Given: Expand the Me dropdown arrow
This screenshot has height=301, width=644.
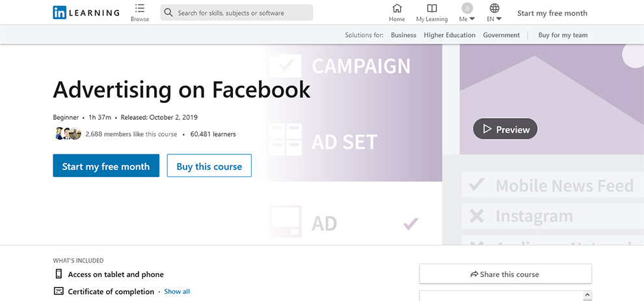Looking at the screenshot, I should (x=472, y=19).
